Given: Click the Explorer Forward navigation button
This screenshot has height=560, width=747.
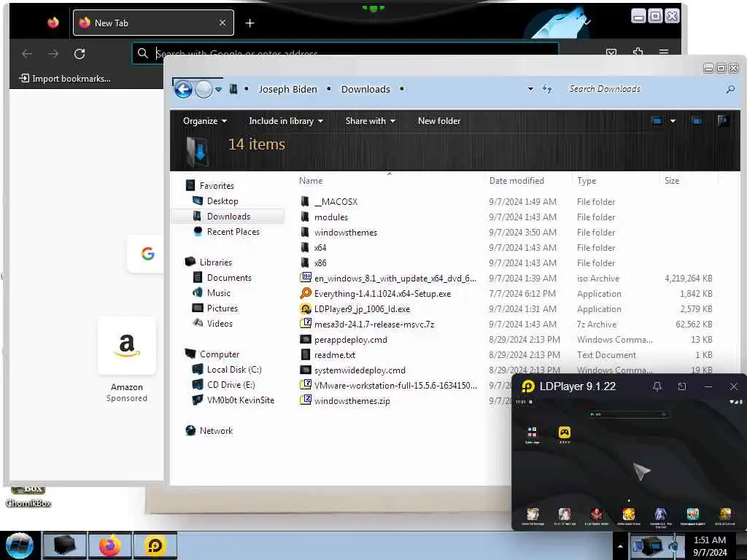Looking at the screenshot, I should (204, 89).
